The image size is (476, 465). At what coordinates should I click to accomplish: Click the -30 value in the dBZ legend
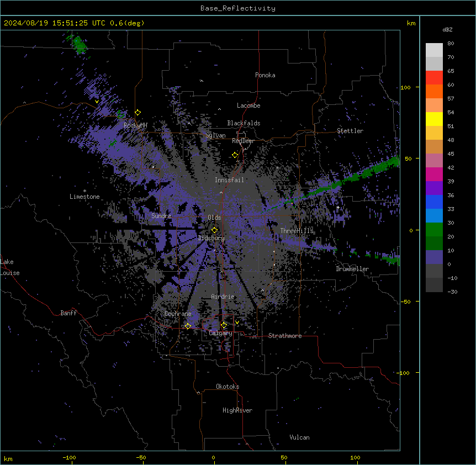coord(452,292)
